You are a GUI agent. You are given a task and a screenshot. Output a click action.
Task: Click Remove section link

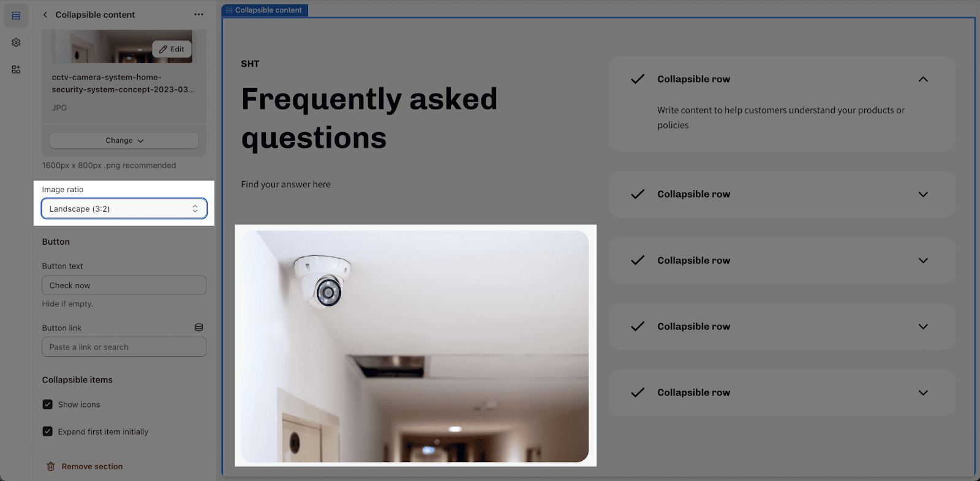click(x=92, y=466)
